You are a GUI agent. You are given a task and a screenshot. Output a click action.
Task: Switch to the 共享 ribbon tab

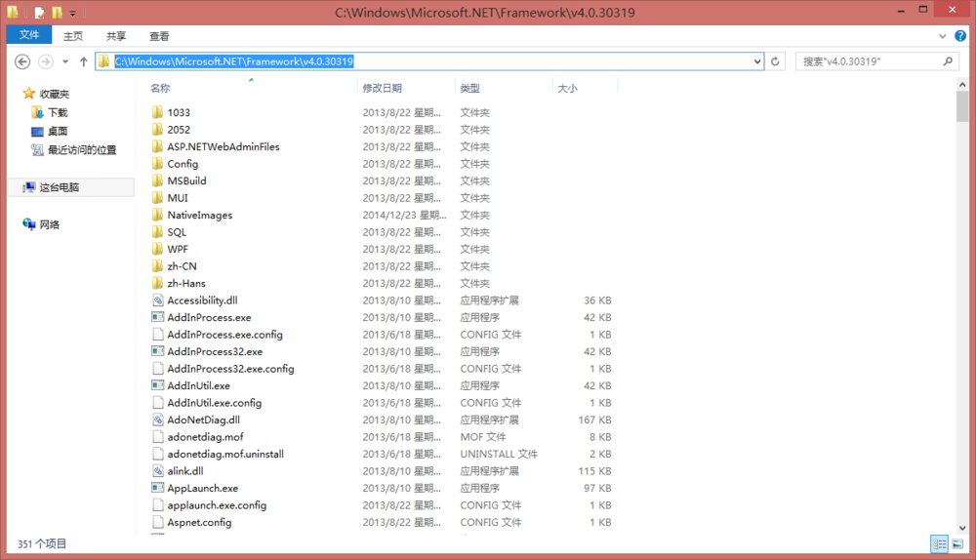pyautogui.click(x=116, y=36)
